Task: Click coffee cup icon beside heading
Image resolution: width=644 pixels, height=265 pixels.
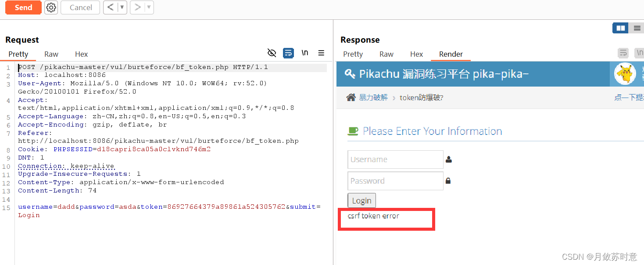Action: click(353, 131)
